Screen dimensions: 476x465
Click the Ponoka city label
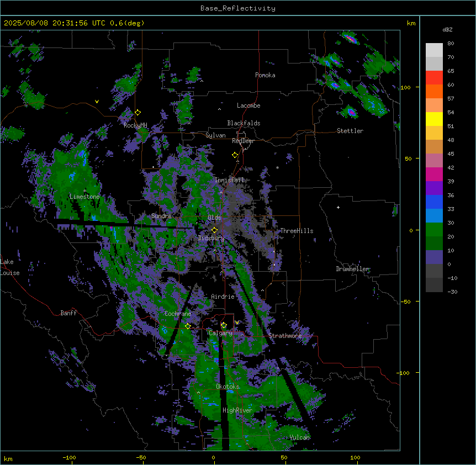click(265, 75)
